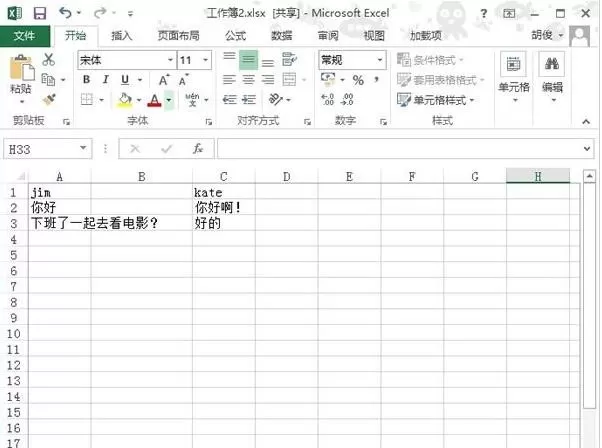Toggle bold formatting
This screenshot has height=448, width=602.
click(x=86, y=79)
